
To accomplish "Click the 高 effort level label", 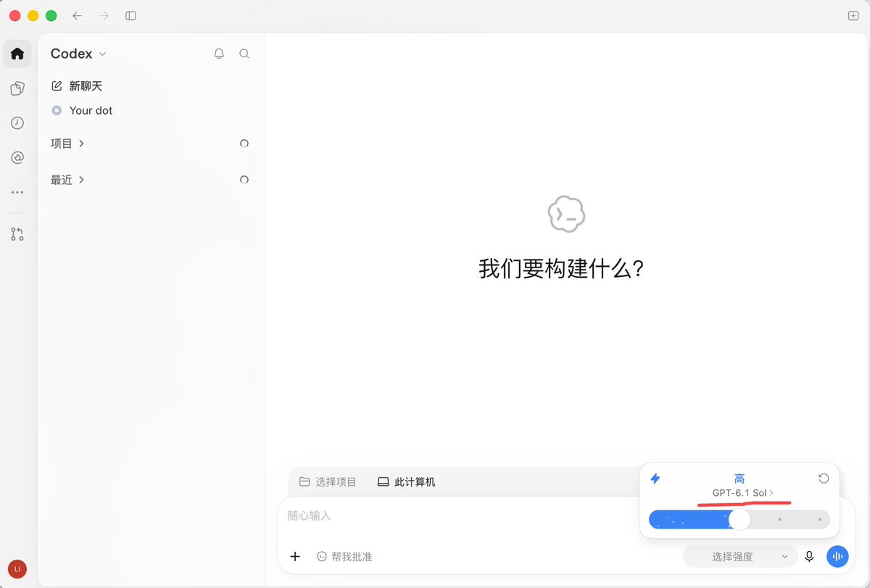I will click(739, 479).
